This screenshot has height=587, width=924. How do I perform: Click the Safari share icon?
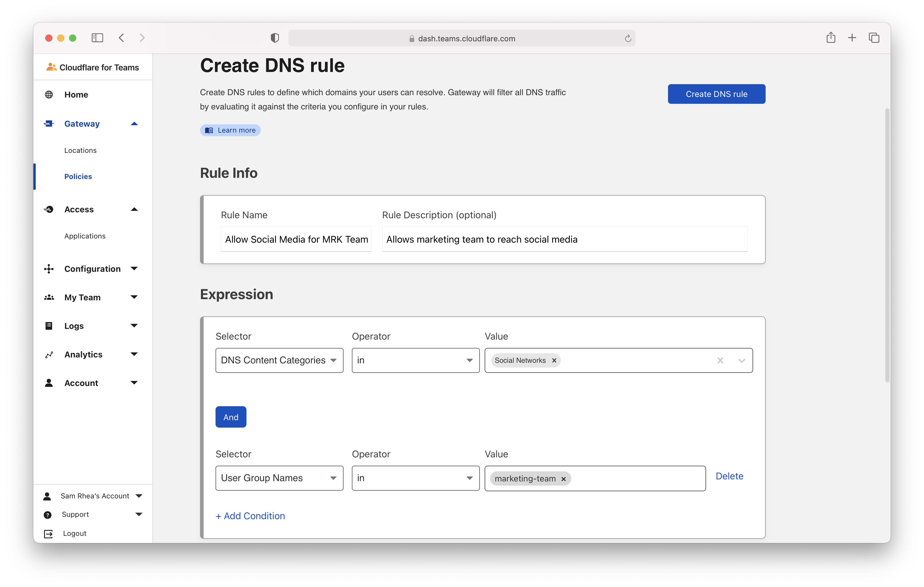point(831,37)
